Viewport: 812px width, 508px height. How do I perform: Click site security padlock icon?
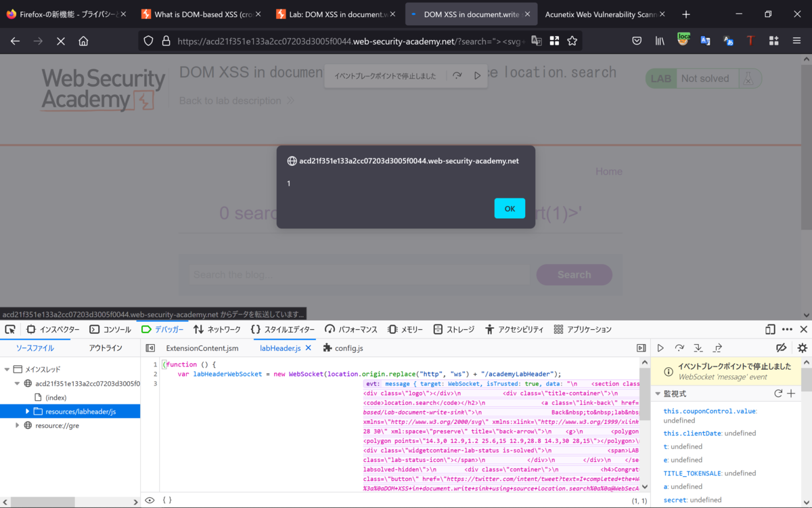(x=165, y=41)
